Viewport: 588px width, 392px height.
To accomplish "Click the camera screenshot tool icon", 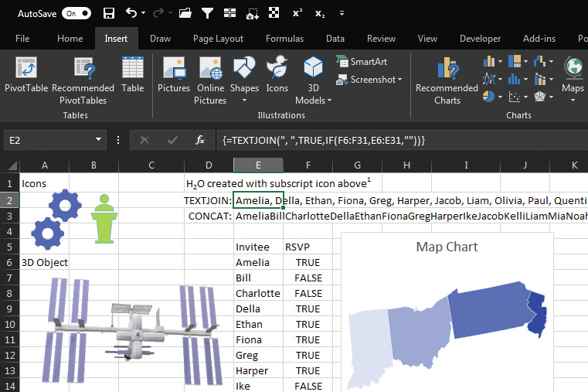I will coord(253,14).
